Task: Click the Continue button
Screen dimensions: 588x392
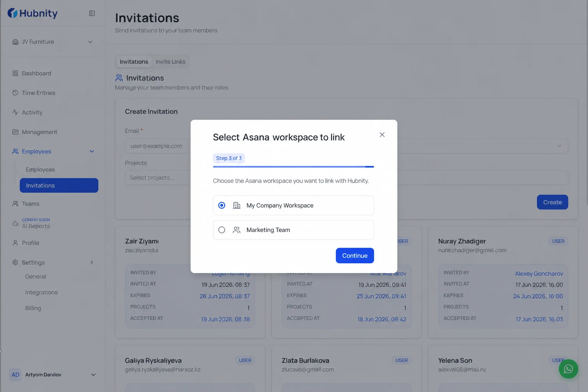Action: click(x=355, y=256)
